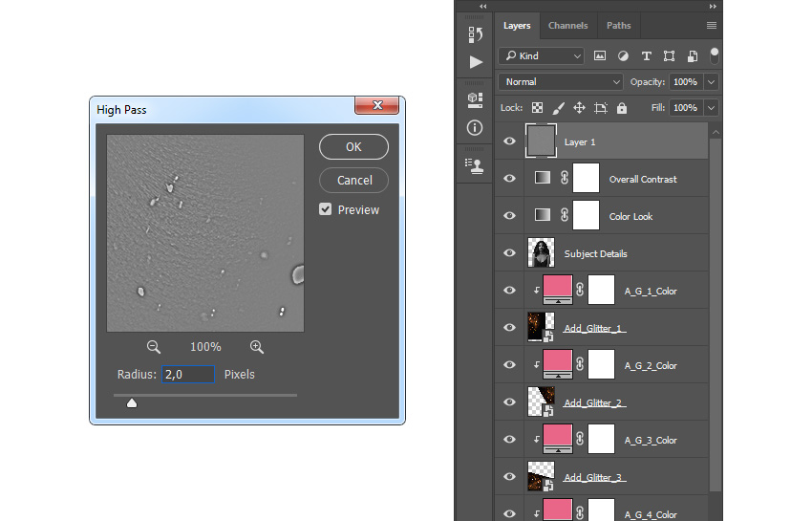812x521 pixels.
Task: Select the Add_Glitter_1 layer name
Action: click(x=594, y=328)
